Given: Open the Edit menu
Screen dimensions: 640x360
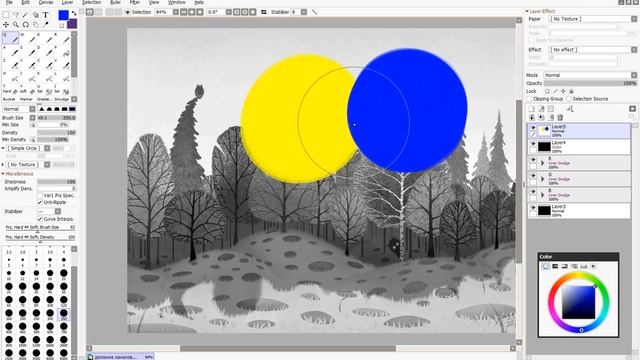Looking at the screenshot, I should click(x=25, y=2).
